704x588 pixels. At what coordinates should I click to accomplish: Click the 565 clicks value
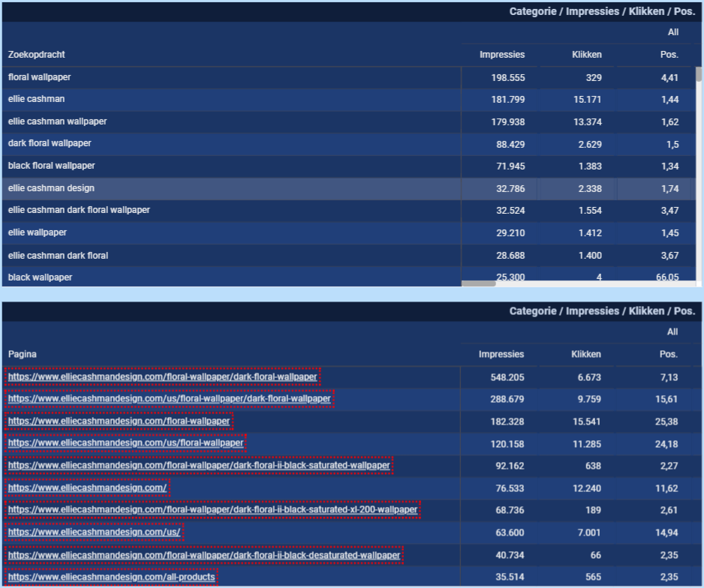pyautogui.click(x=593, y=577)
